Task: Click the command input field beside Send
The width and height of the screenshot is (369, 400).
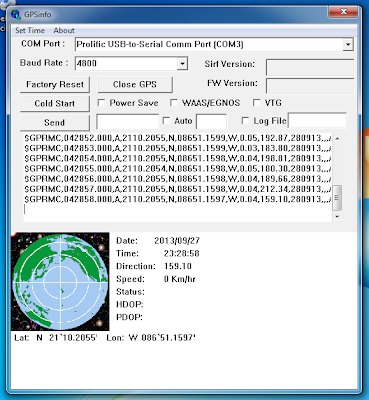Action: [x=128, y=121]
